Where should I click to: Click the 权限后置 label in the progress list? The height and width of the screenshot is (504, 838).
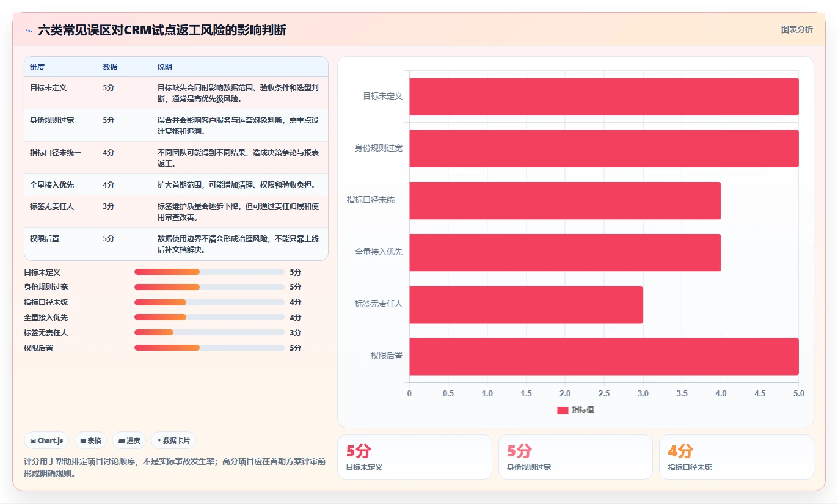[x=38, y=348]
